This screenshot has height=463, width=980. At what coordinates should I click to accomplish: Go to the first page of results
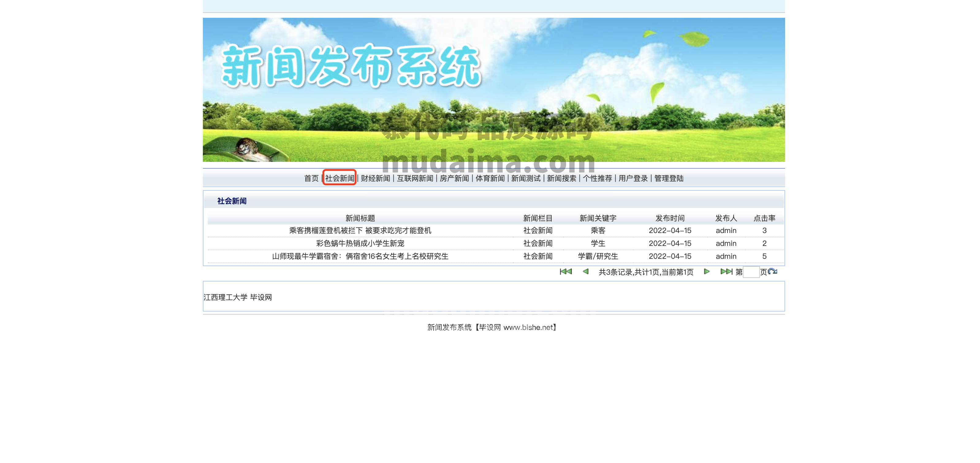[566, 271]
